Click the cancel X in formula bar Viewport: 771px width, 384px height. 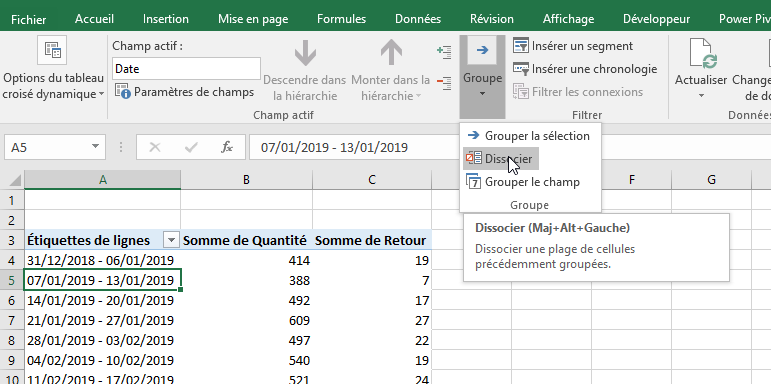click(155, 147)
